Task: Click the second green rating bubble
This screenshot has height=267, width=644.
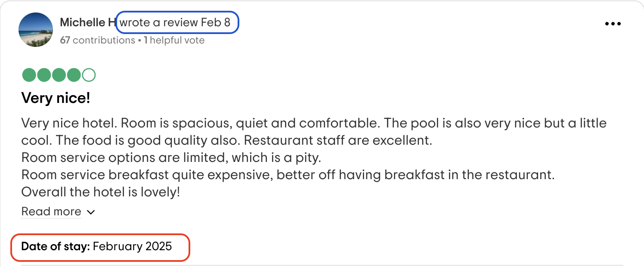Action: [x=44, y=75]
